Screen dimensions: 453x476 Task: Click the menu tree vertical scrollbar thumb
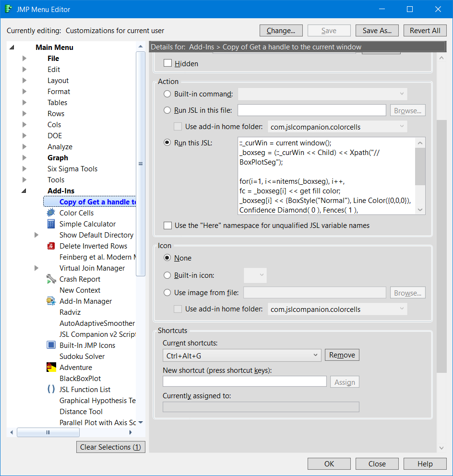(x=141, y=164)
